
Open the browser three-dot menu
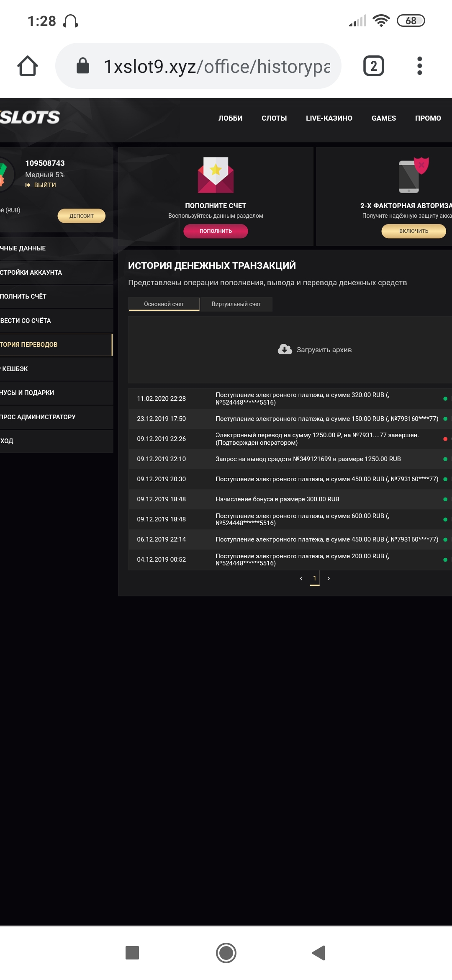[x=419, y=66]
